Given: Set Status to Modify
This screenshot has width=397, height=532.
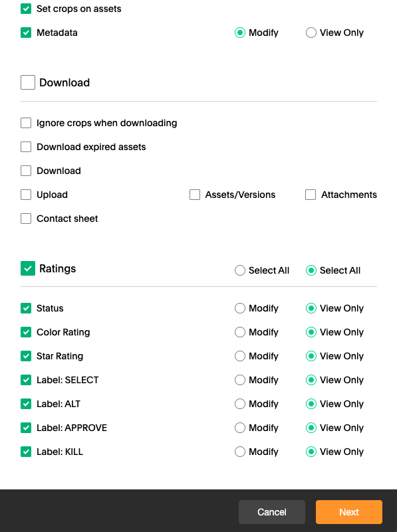Looking at the screenshot, I should coord(240,308).
